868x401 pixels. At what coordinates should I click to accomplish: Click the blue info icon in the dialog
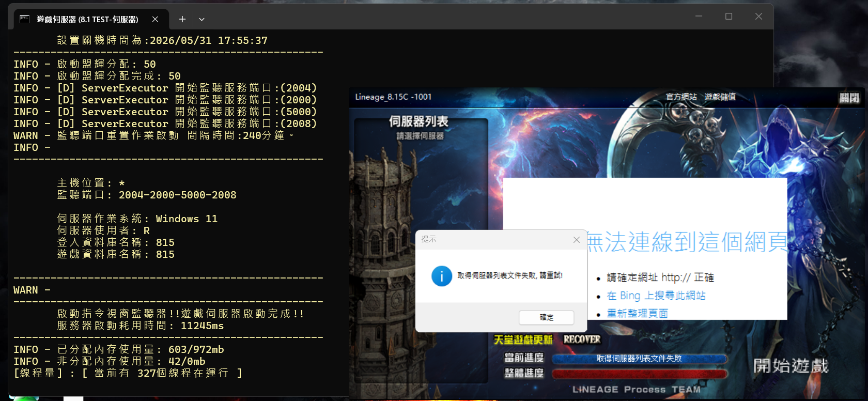click(x=442, y=276)
